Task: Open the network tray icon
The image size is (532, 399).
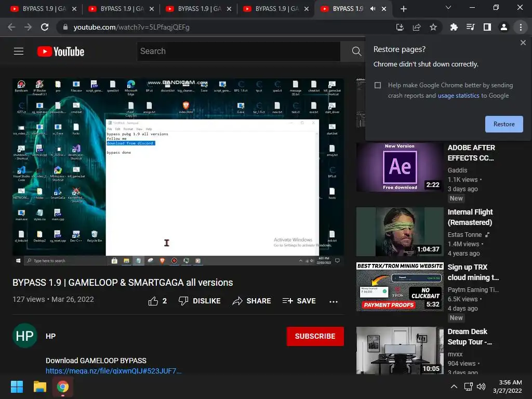Action: click(468, 387)
